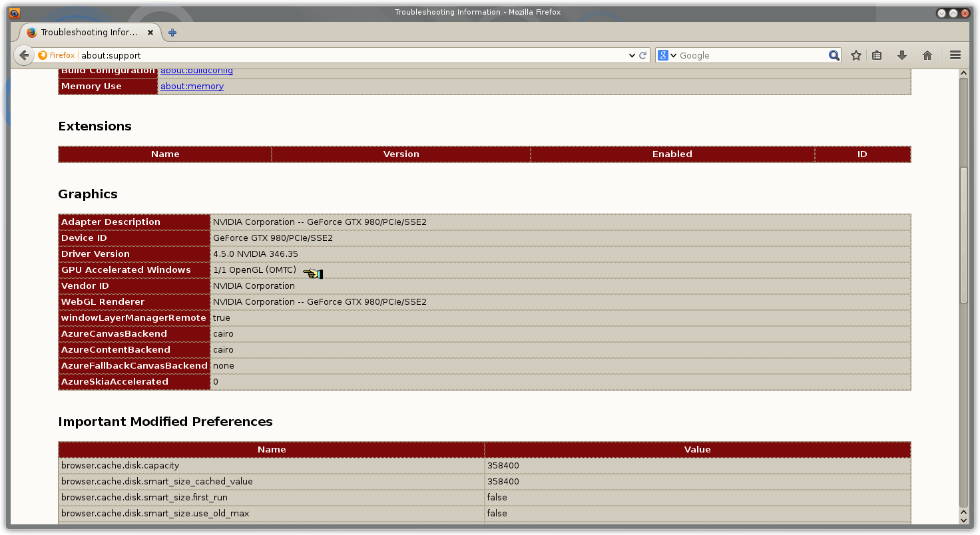
Task: Navigate back using the back arrow
Action: coord(24,55)
